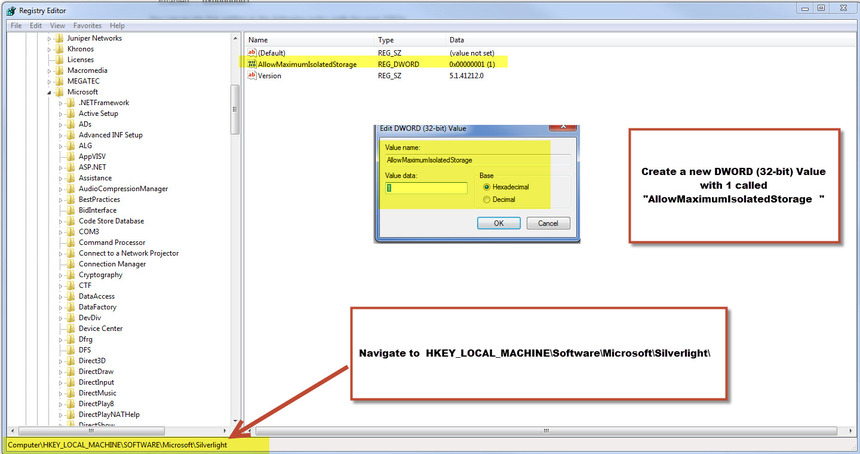Open the Help menu
This screenshot has width=860, height=454.
pos(117,25)
